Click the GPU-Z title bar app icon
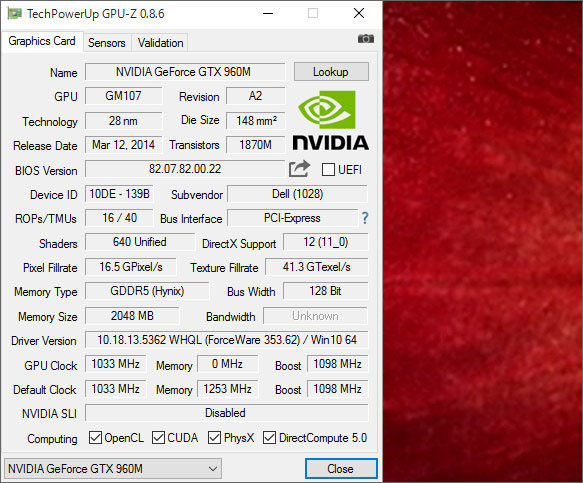Screen dimensions: 583x483 [15, 13]
